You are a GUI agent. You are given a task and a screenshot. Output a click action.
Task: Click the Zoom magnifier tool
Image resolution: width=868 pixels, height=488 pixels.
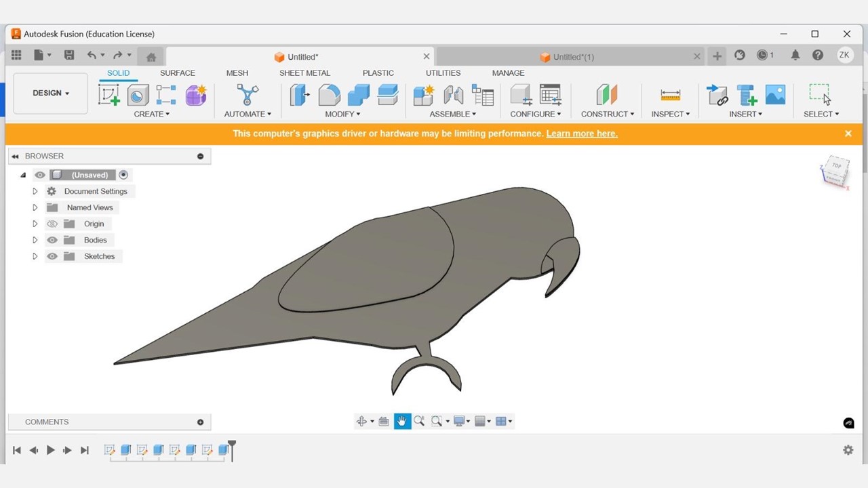tap(419, 422)
